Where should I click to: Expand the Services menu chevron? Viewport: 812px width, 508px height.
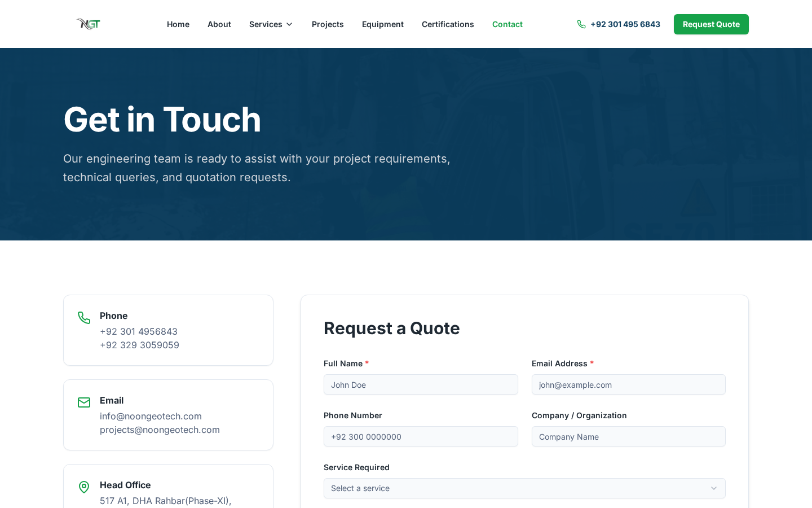point(289,24)
